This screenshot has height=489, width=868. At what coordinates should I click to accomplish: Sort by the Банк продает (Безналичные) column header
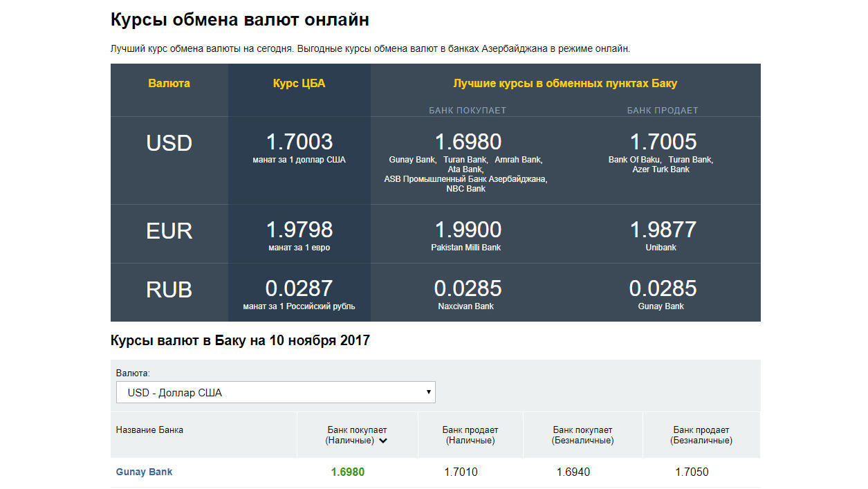tap(701, 435)
